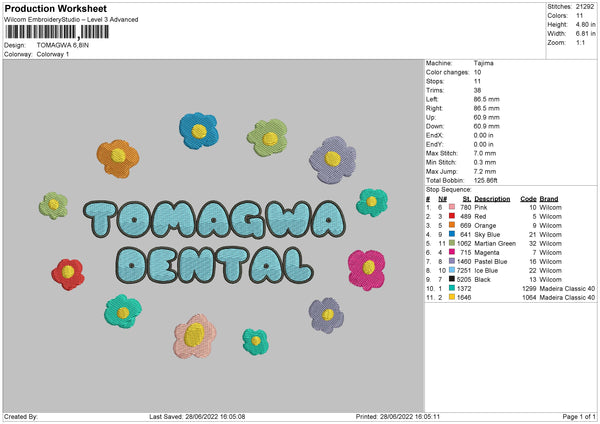Choose the Ice Blue thread swatch
Viewport: 600px width, 424px height.
pos(452,270)
